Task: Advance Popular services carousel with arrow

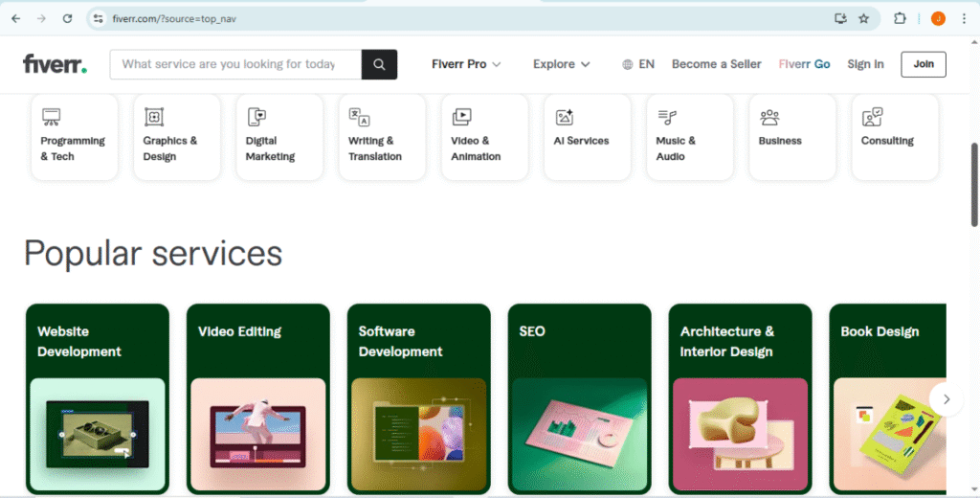Action: pos(947,399)
